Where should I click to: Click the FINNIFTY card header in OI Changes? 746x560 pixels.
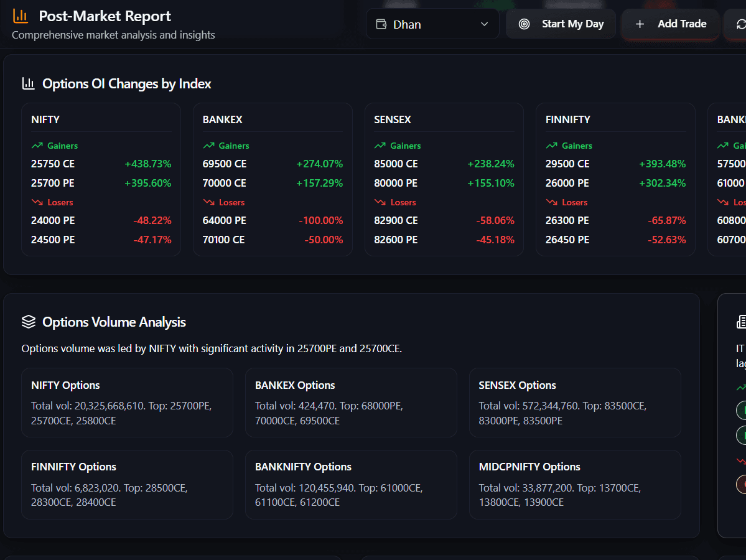pyautogui.click(x=567, y=119)
